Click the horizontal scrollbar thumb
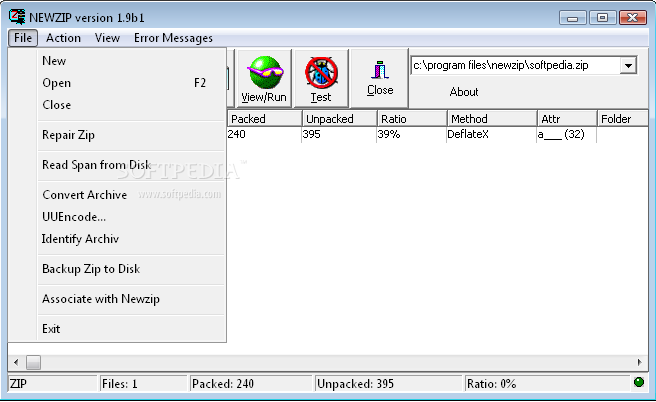The height and width of the screenshot is (402, 656). pyautogui.click(x=33, y=362)
